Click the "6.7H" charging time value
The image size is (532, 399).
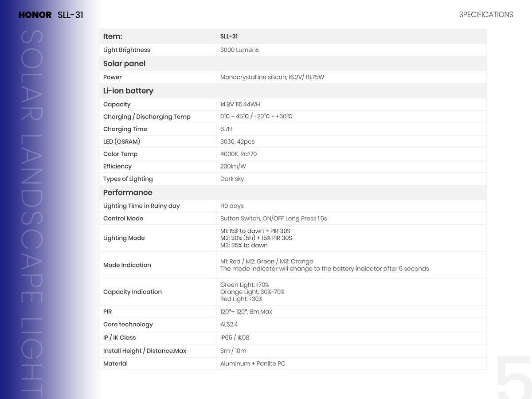tap(226, 129)
